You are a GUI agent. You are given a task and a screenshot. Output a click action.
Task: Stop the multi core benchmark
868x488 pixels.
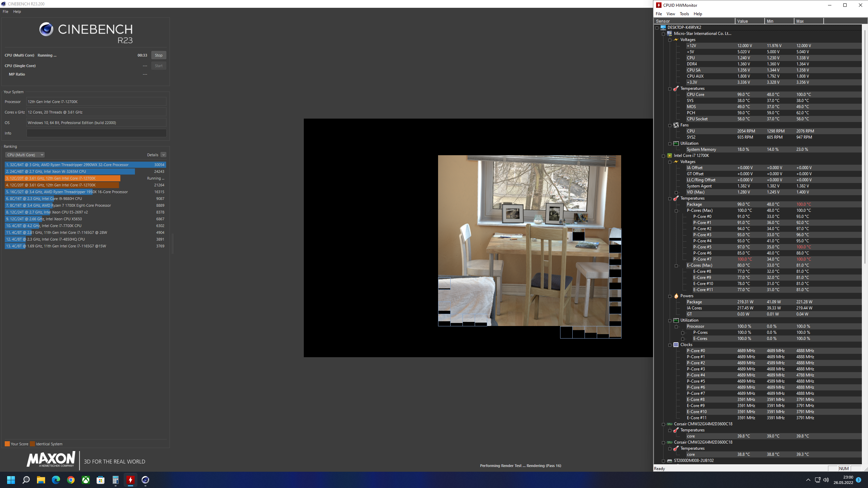(158, 55)
